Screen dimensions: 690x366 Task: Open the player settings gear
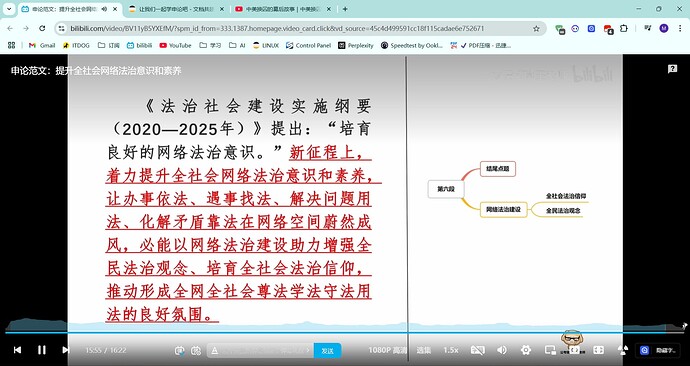tap(525, 350)
